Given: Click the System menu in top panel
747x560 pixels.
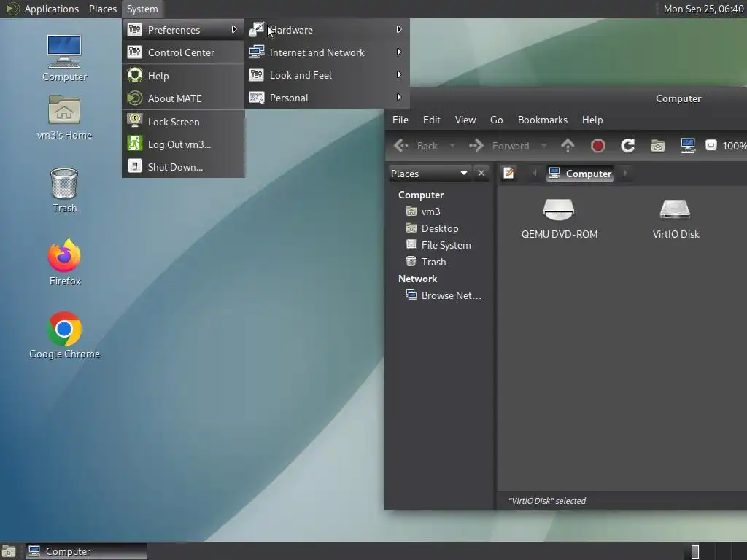Looking at the screenshot, I should point(142,9).
